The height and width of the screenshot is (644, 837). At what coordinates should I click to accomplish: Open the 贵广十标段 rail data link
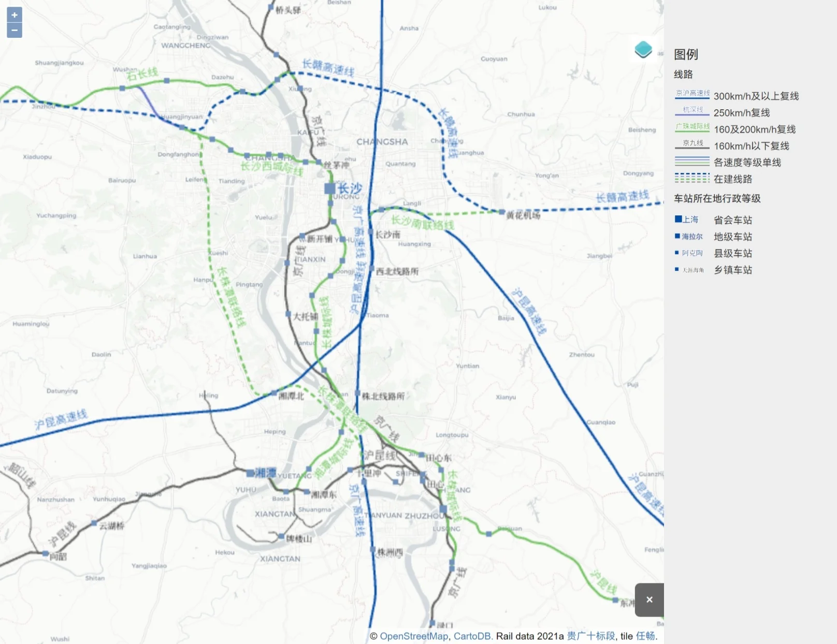(591, 636)
